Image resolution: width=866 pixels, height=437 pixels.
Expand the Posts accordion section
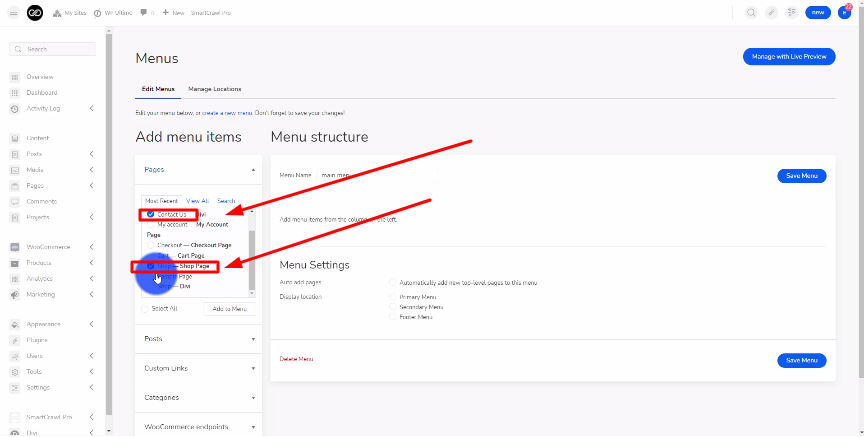point(197,339)
